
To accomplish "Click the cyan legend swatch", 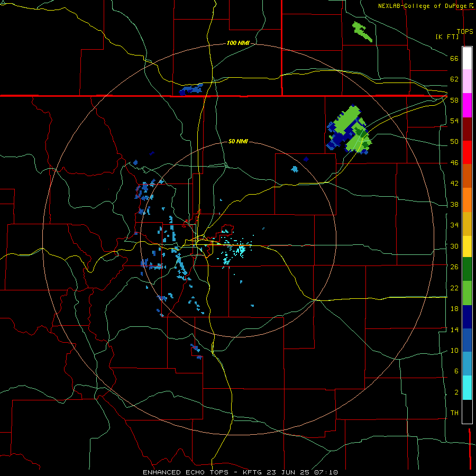I will click(467, 388).
